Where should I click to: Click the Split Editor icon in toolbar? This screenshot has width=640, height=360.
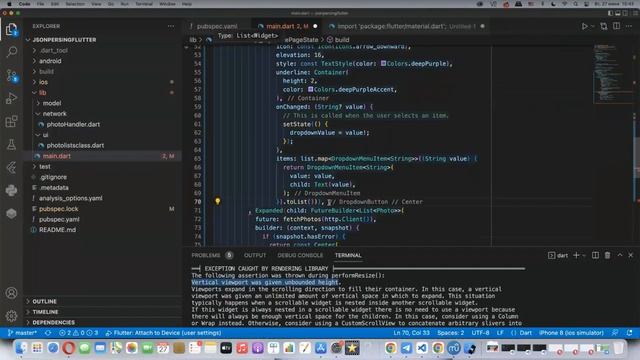coord(616,26)
